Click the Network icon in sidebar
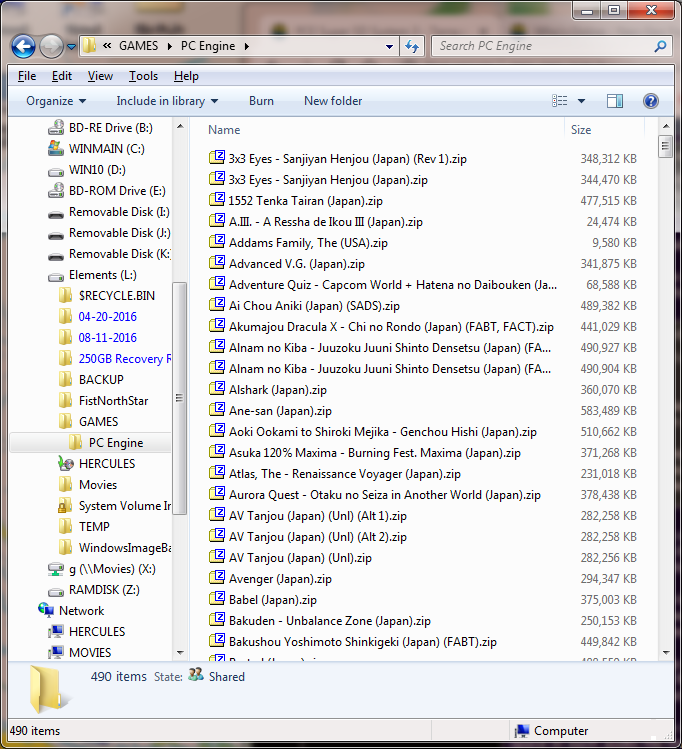The image size is (682, 749). pyautogui.click(x=46, y=610)
